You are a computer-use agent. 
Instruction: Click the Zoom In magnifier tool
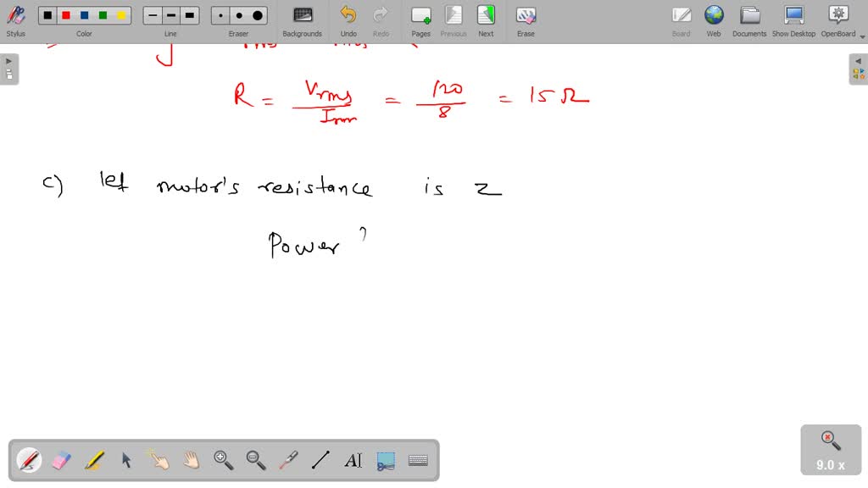click(x=224, y=460)
